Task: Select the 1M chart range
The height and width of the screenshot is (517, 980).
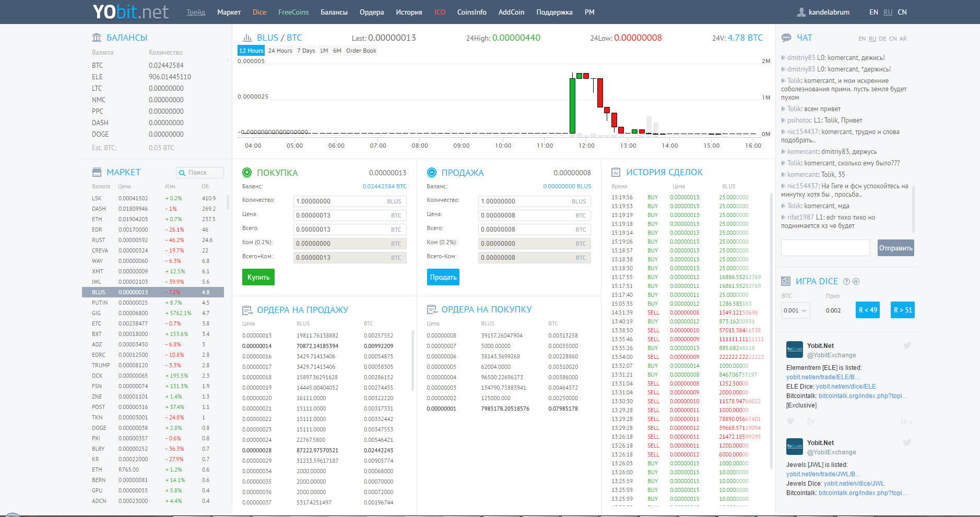Action: click(324, 51)
